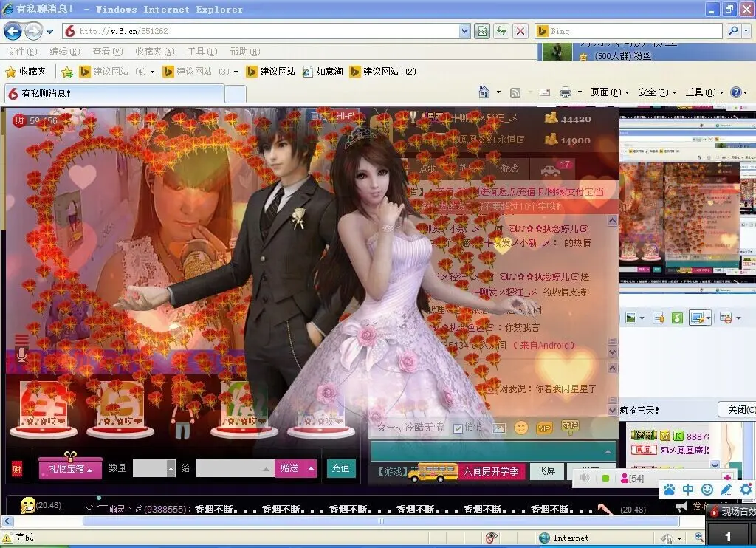Open the 页面(P) command bar dropdown
The width and height of the screenshot is (756, 548).
(x=609, y=92)
